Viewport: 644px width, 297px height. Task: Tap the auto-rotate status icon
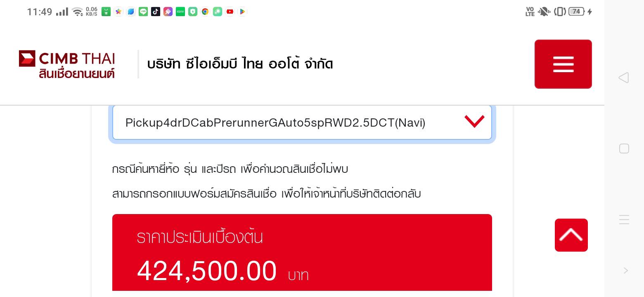click(x=560, y=12)
